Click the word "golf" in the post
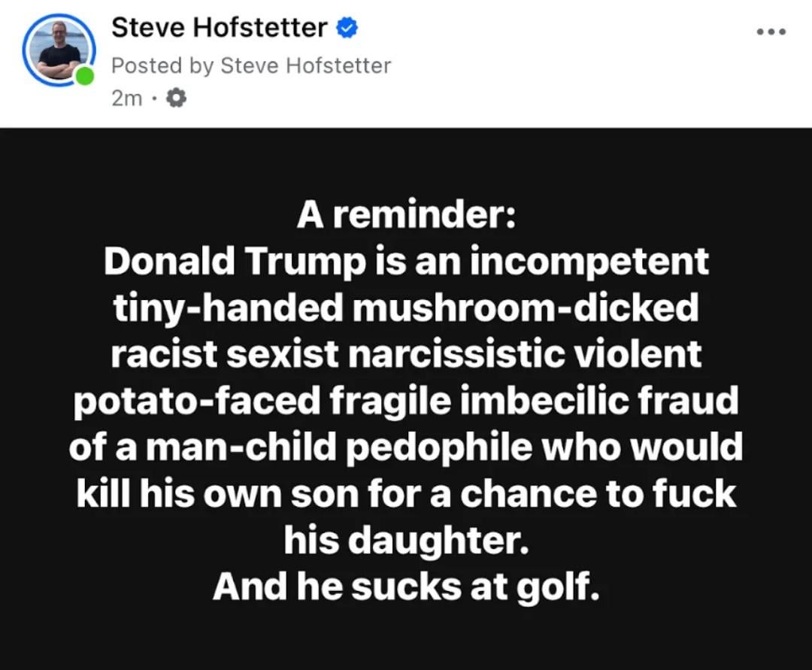812x670 pixels. (x=556, y=587)
